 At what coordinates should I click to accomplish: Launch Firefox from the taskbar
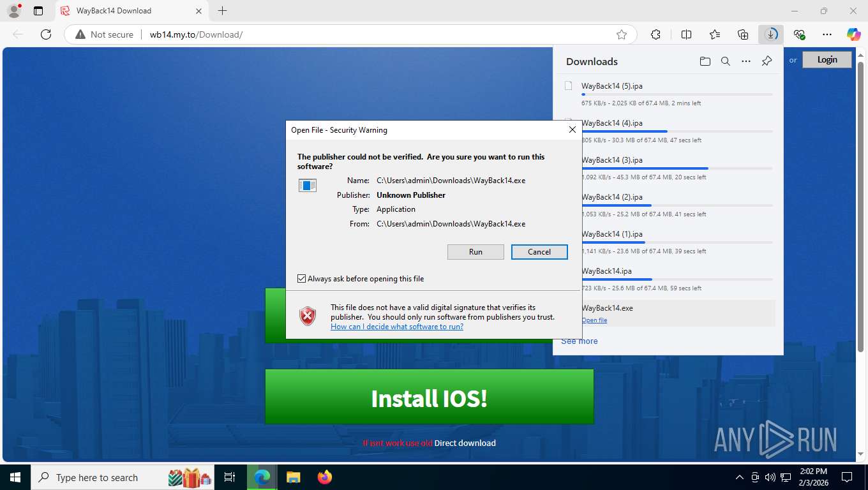point(325,477)
